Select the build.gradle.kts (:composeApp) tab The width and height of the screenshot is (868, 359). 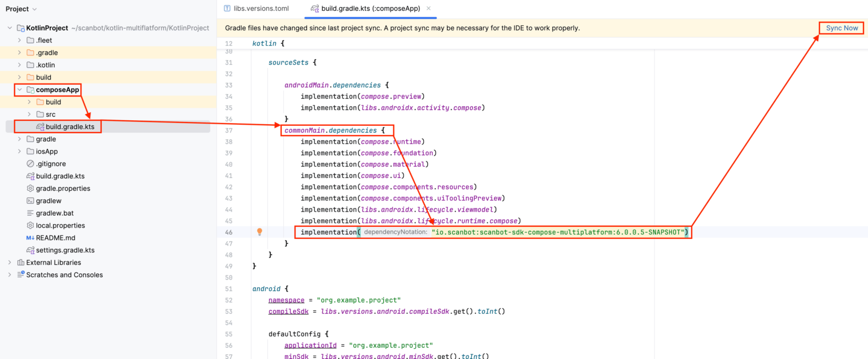(366, 8)
